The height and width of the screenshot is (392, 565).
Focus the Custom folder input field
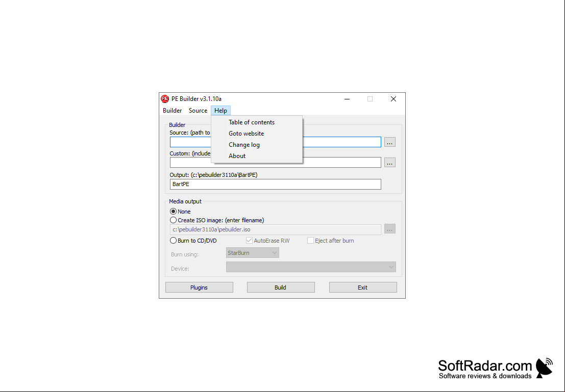[275, 162]
